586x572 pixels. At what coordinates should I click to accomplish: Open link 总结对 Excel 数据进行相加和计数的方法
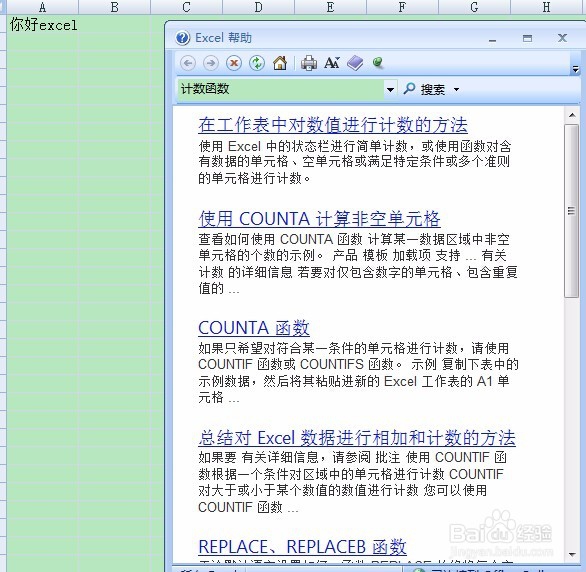357,437
